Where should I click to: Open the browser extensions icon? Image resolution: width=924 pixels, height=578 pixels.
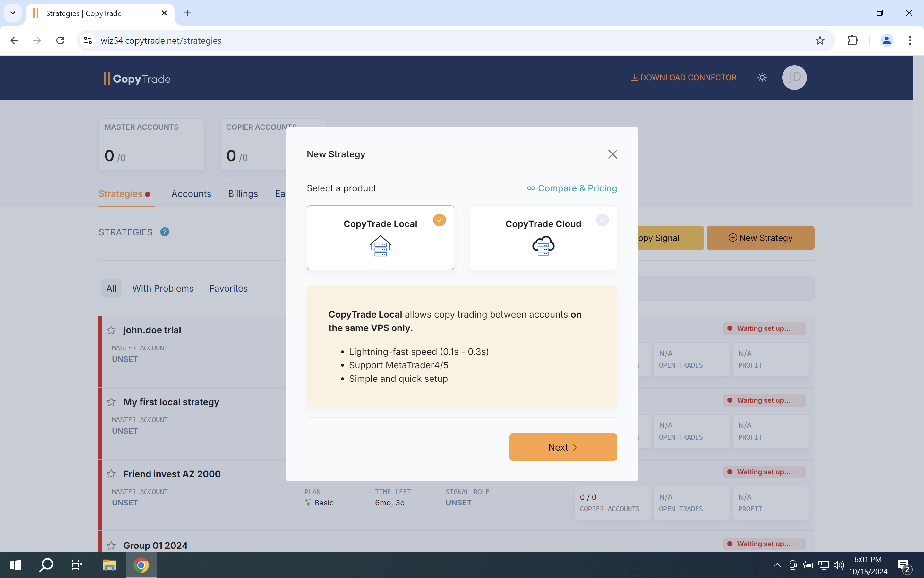(x=852, y=40)
